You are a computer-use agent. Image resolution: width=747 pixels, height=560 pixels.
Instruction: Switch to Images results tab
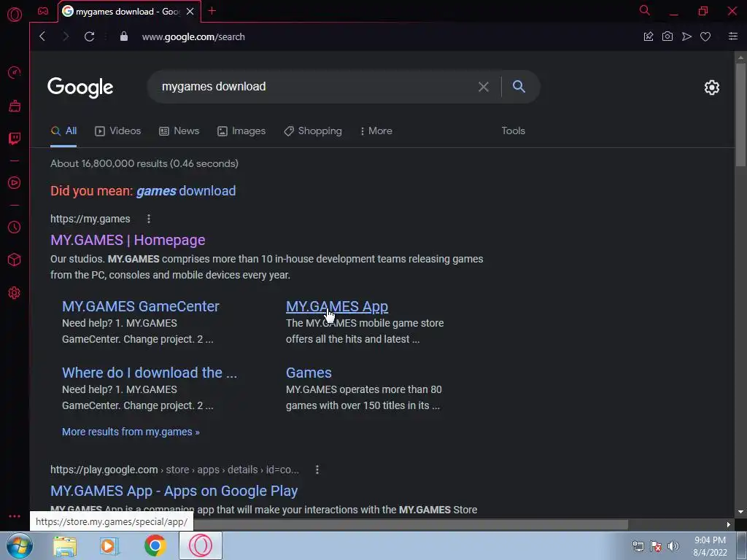coord(241,131)
